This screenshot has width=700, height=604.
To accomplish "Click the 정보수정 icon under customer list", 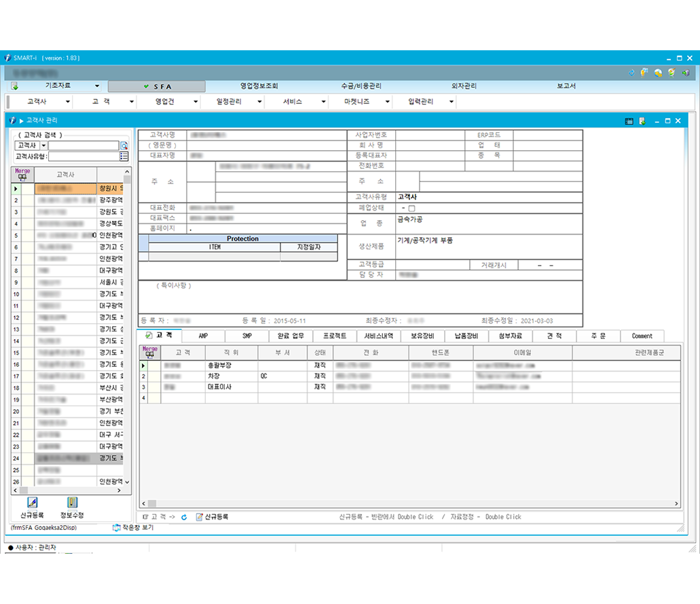I will pos(72,503).
